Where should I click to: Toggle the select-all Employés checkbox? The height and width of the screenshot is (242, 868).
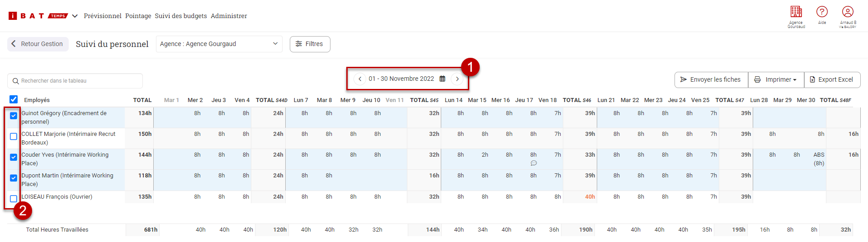coord(14,99)
